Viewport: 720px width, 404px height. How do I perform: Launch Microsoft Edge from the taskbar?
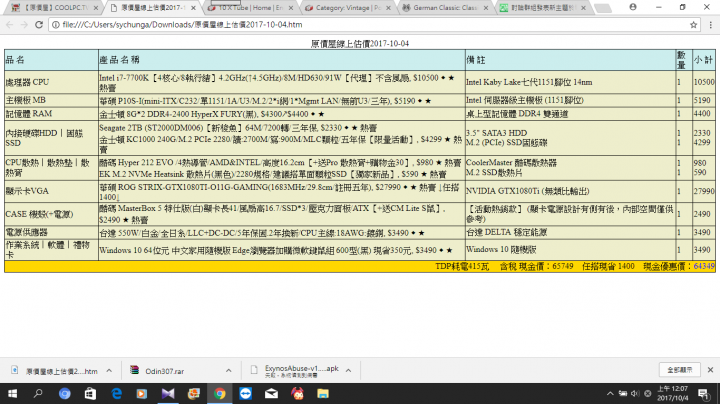click(117, 393)
